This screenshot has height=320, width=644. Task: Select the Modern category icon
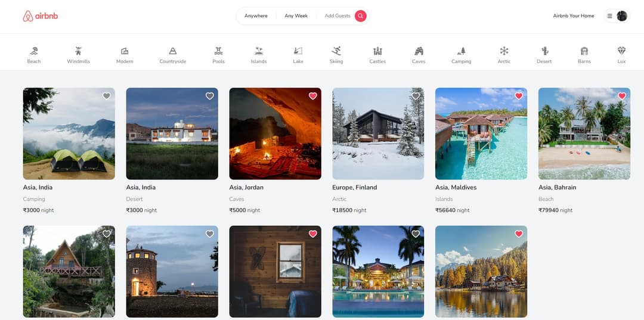(x=125, y=51)
